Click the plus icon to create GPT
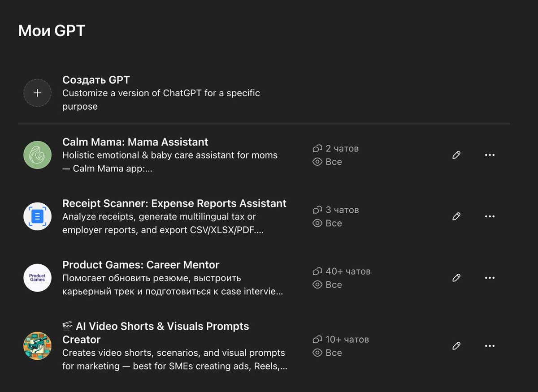Screen dimensions: 538x392 38,93
